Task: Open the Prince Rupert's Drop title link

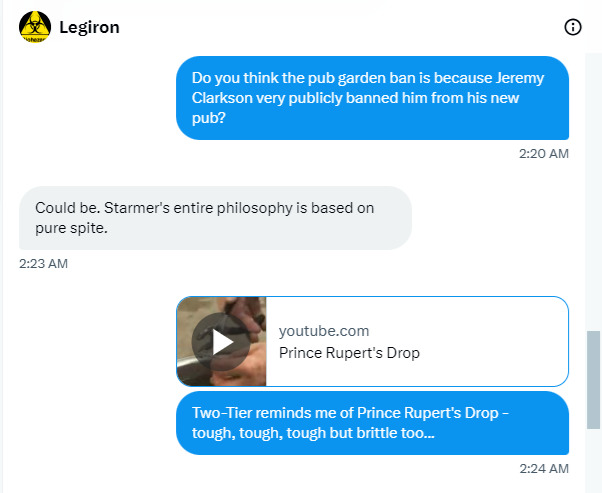Action: (x=349, y=352)
